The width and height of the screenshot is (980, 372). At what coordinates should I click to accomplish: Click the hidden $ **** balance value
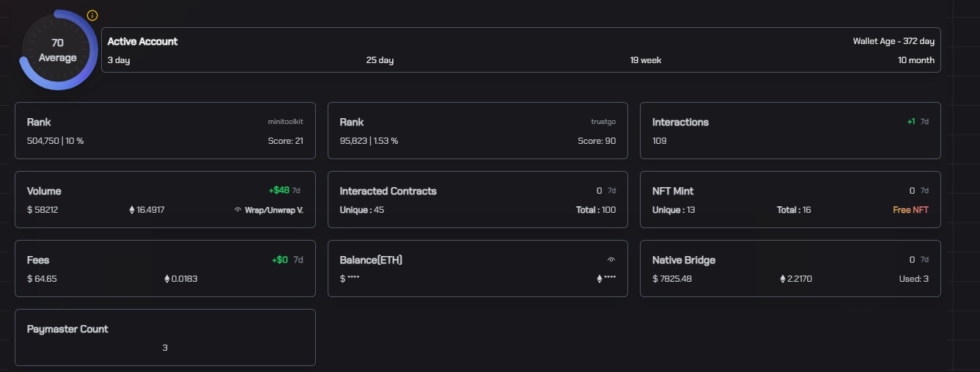350,279
